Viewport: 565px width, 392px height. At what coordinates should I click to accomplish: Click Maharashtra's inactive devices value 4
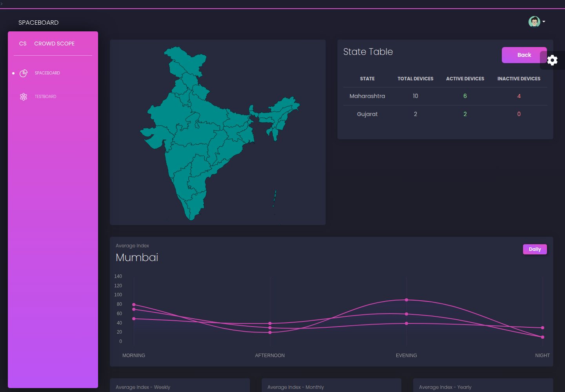click(x=519, y=96)
